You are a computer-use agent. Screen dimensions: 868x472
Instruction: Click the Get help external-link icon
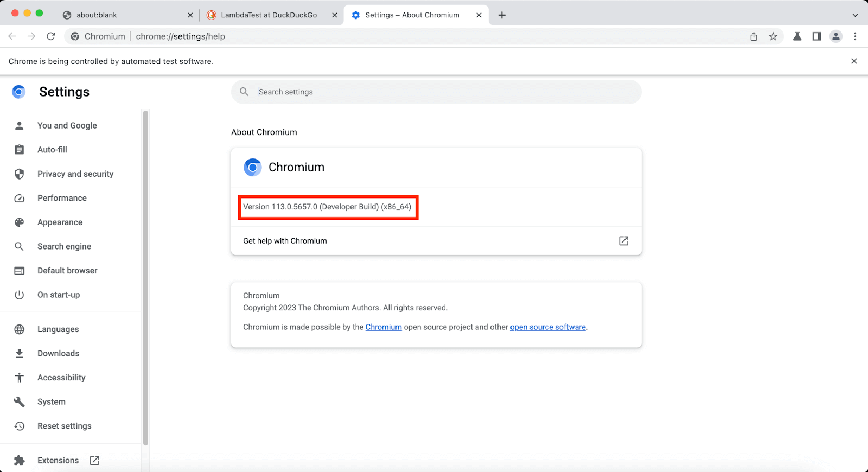pyautogui.click(x=624, y=241)
